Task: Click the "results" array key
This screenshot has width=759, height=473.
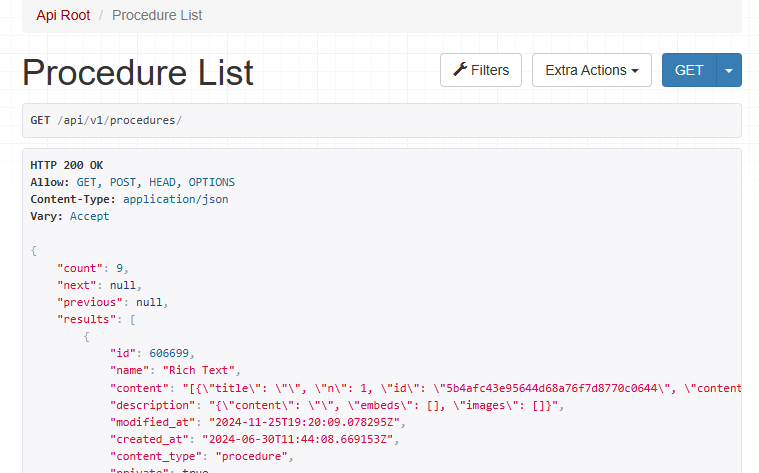Action: click(89, 319)
